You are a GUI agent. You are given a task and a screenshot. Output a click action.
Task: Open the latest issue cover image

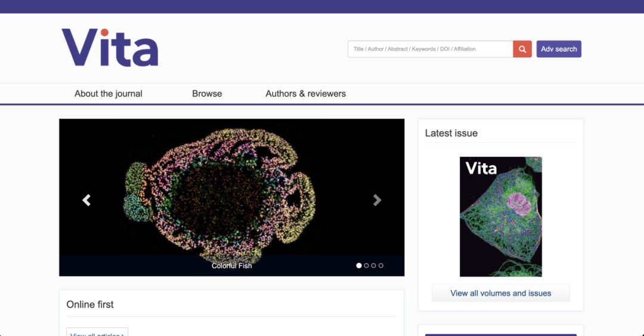point(500,217)
